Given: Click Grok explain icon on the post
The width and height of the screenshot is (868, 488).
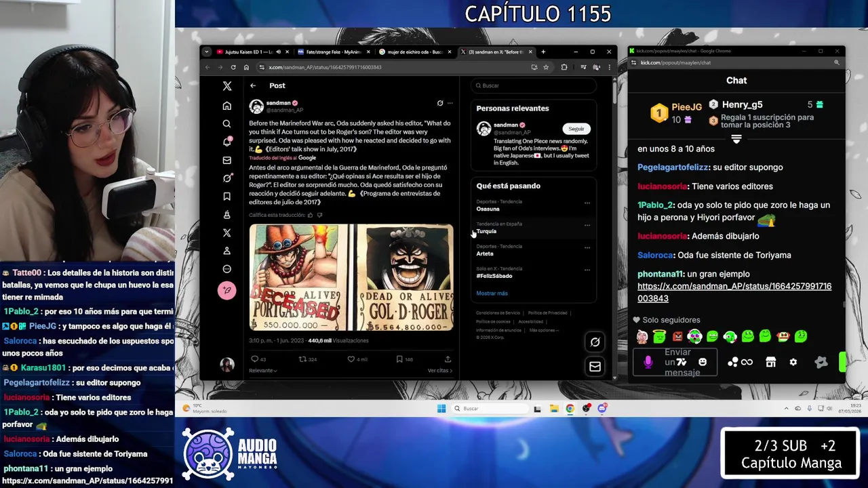Looking at the screenshot, I should [x=440, y=103].
